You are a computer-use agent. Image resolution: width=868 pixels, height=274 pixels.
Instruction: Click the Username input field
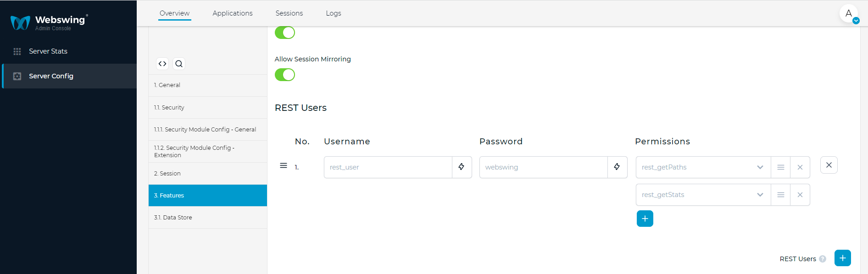click(x=388, y=167)
